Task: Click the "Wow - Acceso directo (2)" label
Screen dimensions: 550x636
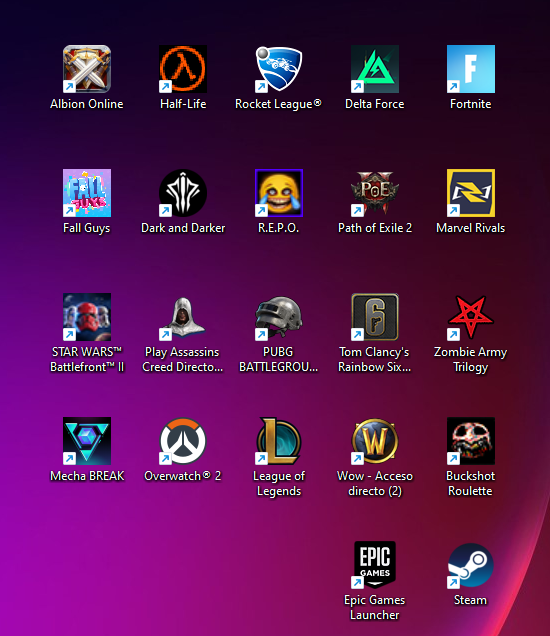Action: [x=375, y=484]
